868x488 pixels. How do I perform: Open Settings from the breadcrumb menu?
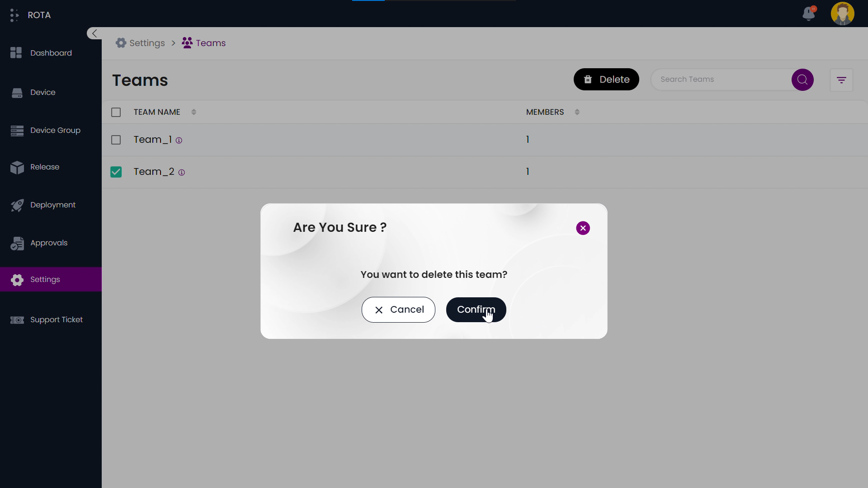click(x=146, y=43)
